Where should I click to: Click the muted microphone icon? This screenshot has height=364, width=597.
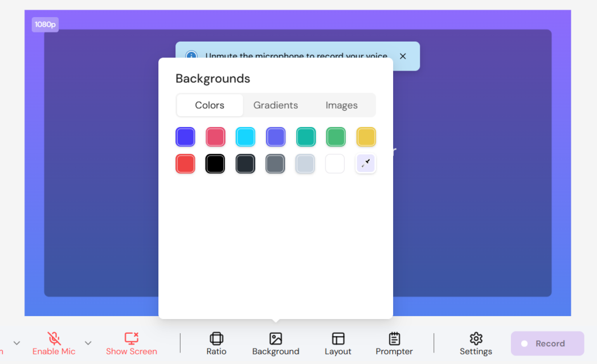coord(54,337)
